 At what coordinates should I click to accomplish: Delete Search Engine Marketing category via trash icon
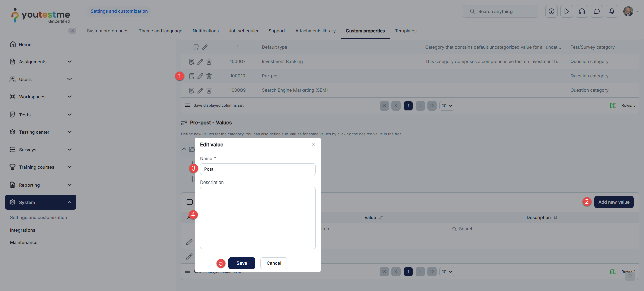pos(209,90)
